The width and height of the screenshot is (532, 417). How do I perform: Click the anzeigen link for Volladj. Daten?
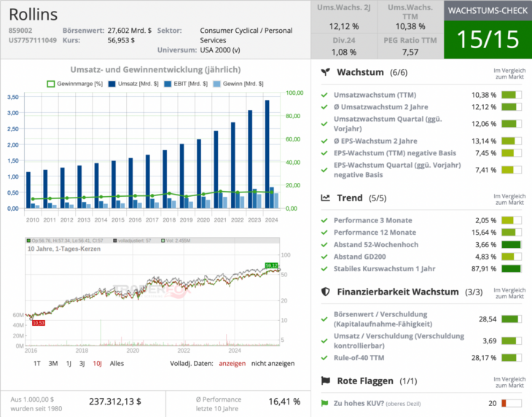pos(232,363)
